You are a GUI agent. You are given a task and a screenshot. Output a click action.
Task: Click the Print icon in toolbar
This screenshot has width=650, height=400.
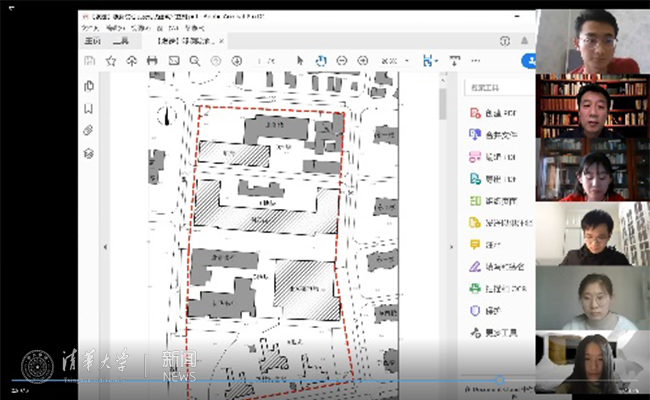click(152, 61)
